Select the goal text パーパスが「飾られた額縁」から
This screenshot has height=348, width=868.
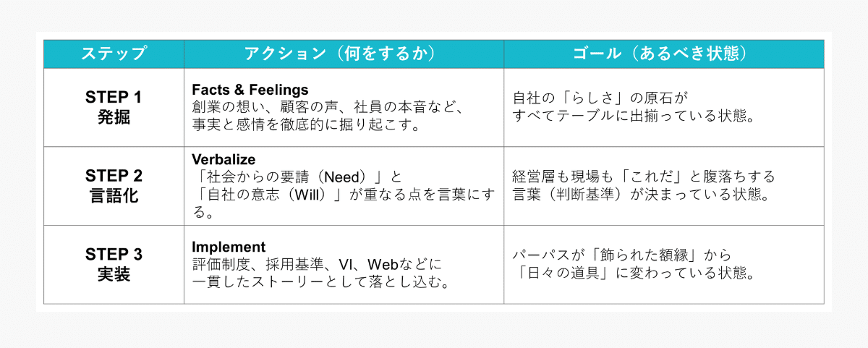coord(621,255)
